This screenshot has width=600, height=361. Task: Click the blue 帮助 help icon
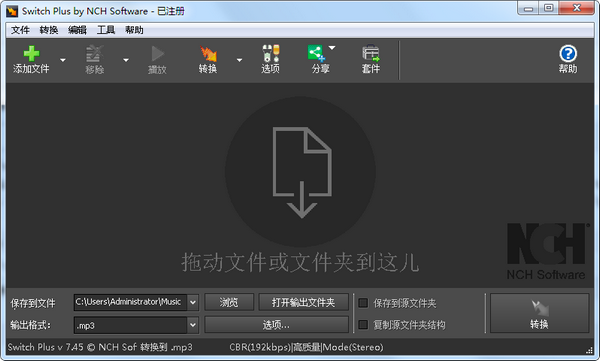click(568, 54)
